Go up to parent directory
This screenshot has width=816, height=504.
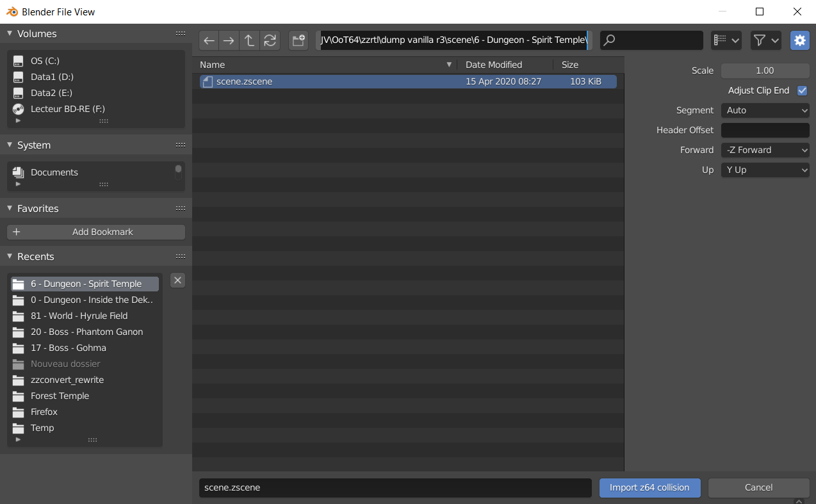pyautogui.click(x=249, y=40)
